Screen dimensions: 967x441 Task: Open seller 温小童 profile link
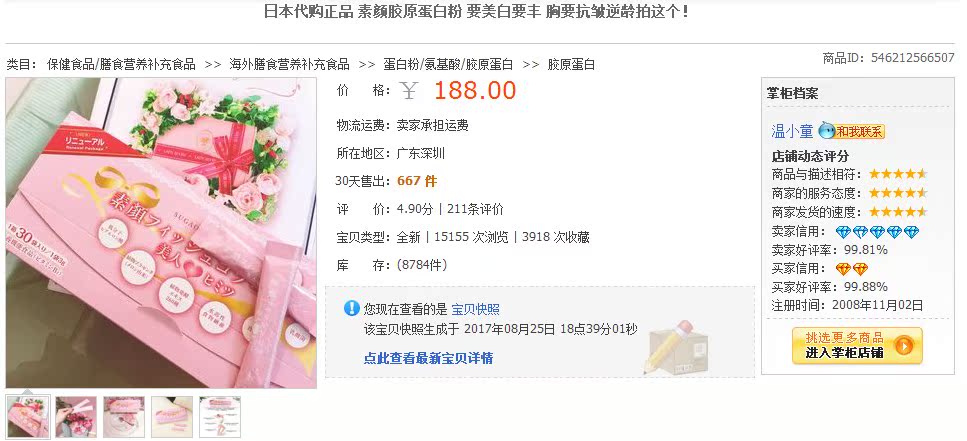click(792, 131)
